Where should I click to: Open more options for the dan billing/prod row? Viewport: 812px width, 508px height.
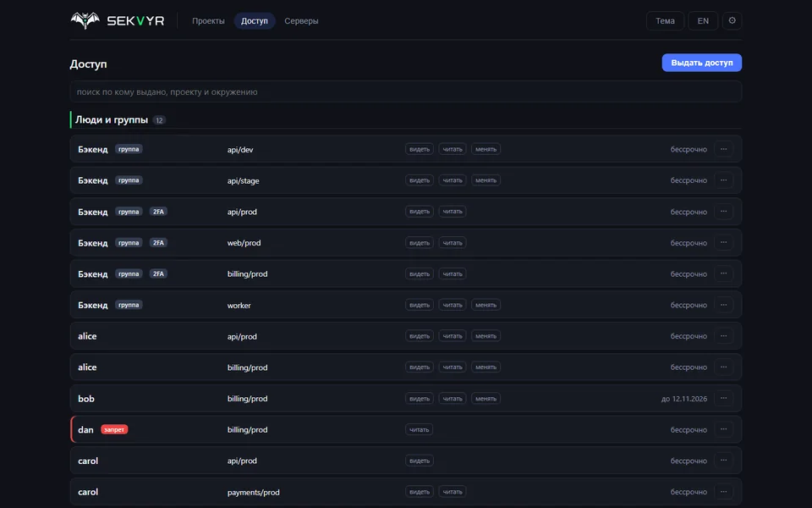click(x=723, y=429)
